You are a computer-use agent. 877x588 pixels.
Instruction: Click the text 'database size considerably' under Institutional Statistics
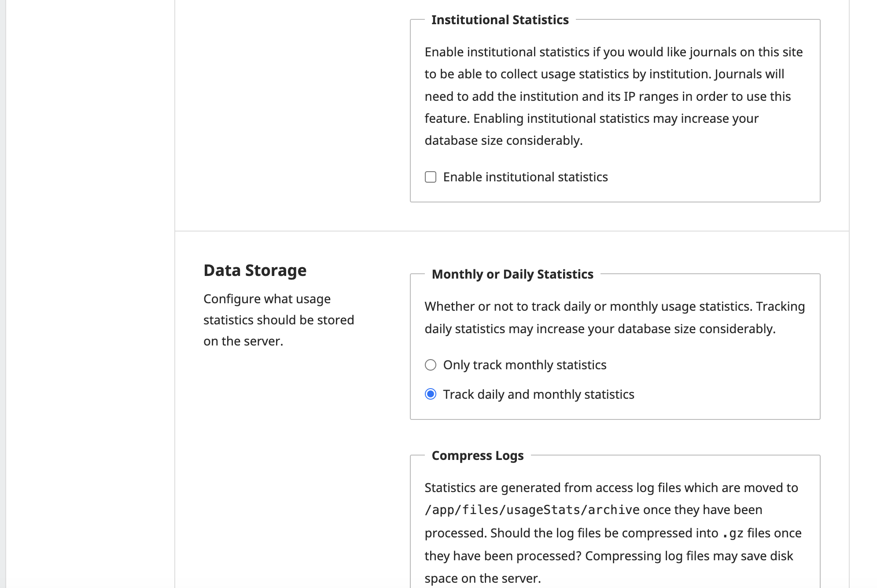point(503,140)
